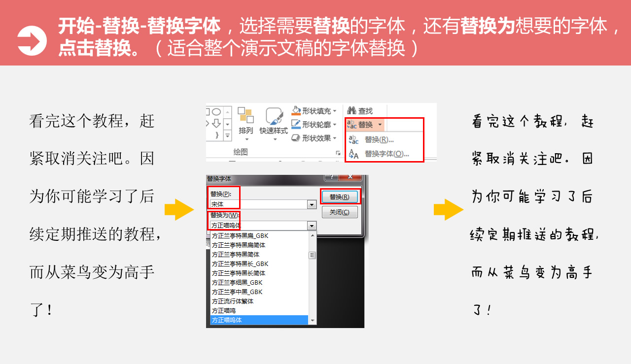Expand the shapes gallery more button
Viewport: 631px width, 364px height.
pyautogui.click(x=227, y=135)
